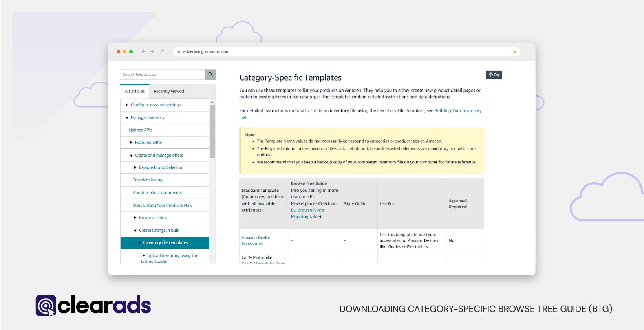
Task: Collapse the Create and manage offers arrow
Action: (x=131, y=156)
